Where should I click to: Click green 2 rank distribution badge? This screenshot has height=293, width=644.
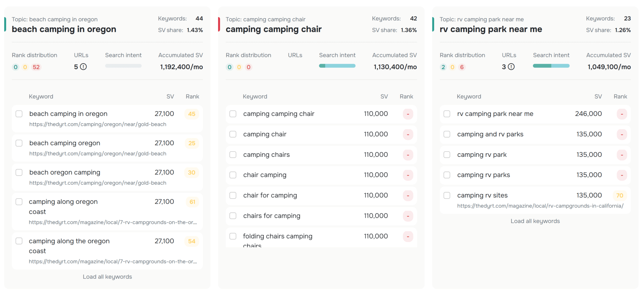tap(443, 67)
